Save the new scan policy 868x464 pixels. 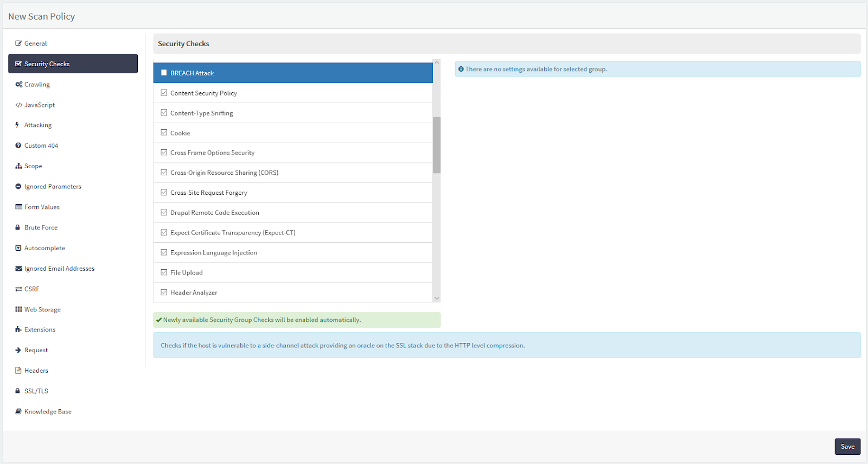[847, 447]
